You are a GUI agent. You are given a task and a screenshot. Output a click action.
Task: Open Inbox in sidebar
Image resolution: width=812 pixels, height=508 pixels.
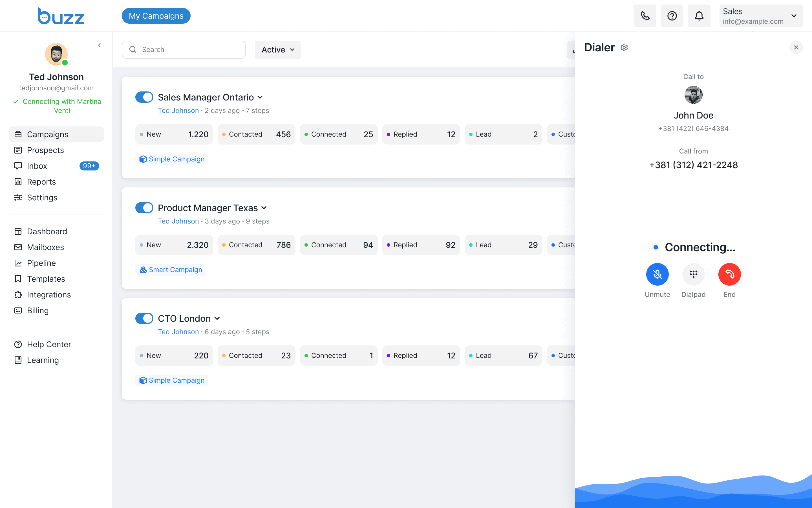click(56, 166)
